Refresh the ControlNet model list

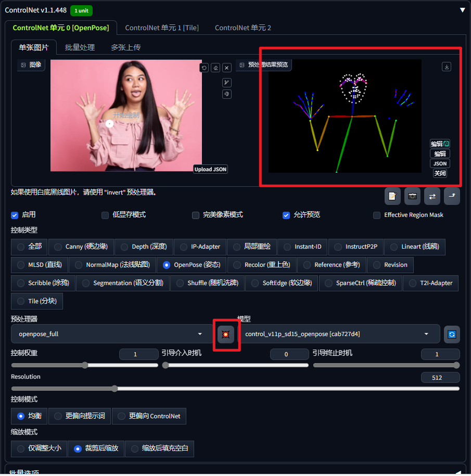point(452,334)
